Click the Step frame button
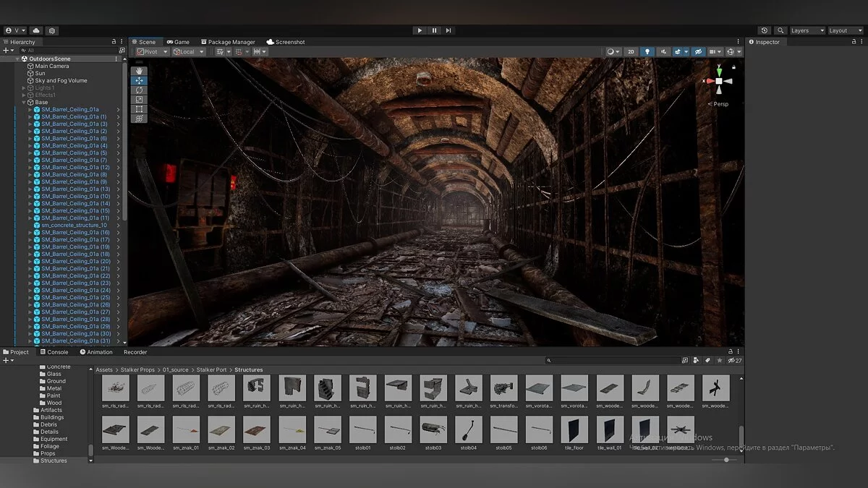Image resolution: width=868 pixels, height=488 pixels. 448,30
